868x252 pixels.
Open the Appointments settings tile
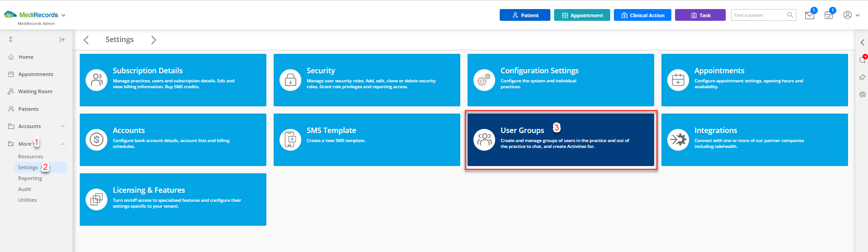point(755,80)
